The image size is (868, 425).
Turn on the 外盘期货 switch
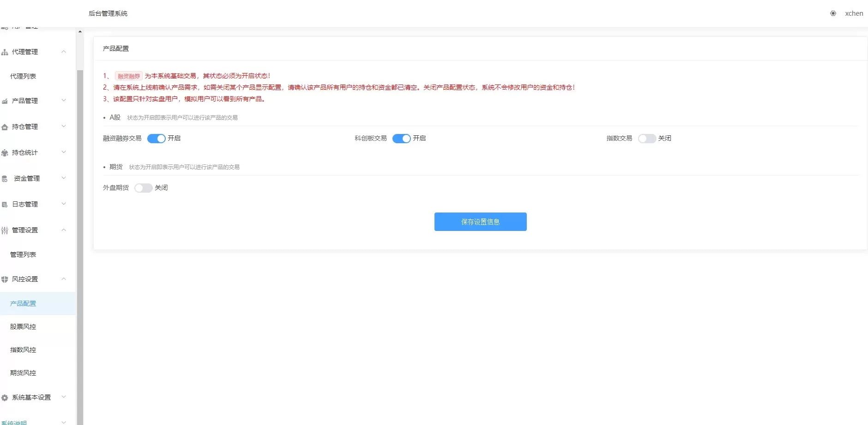(143, 188)
